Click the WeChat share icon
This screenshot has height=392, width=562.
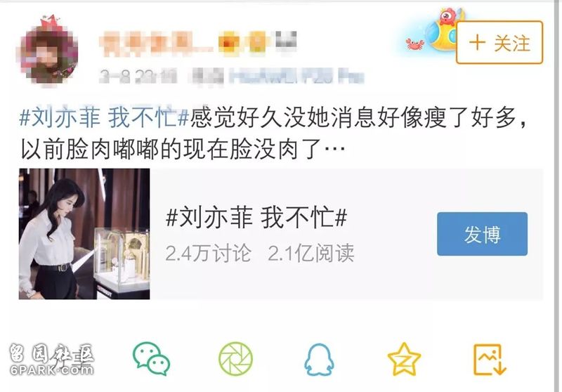(x=151, y=358)
